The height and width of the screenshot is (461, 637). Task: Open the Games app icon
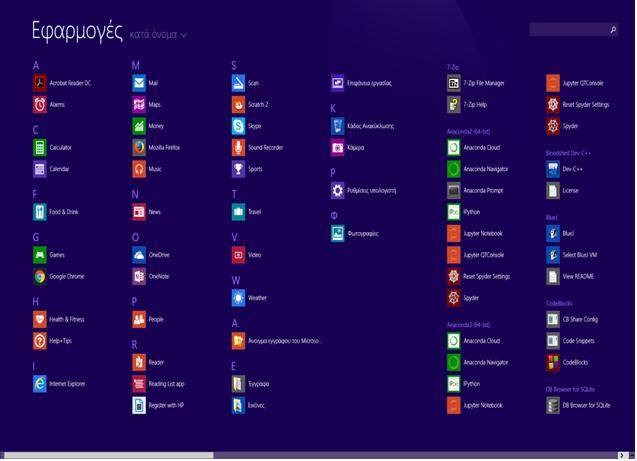coord(40,255)
